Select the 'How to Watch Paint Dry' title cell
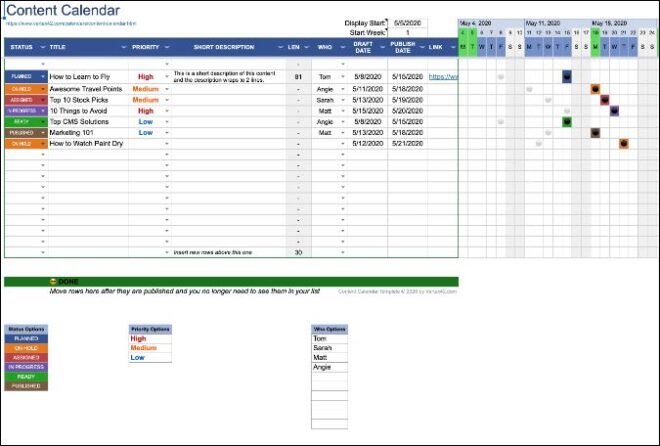660x446 pixels. [88, 143]
